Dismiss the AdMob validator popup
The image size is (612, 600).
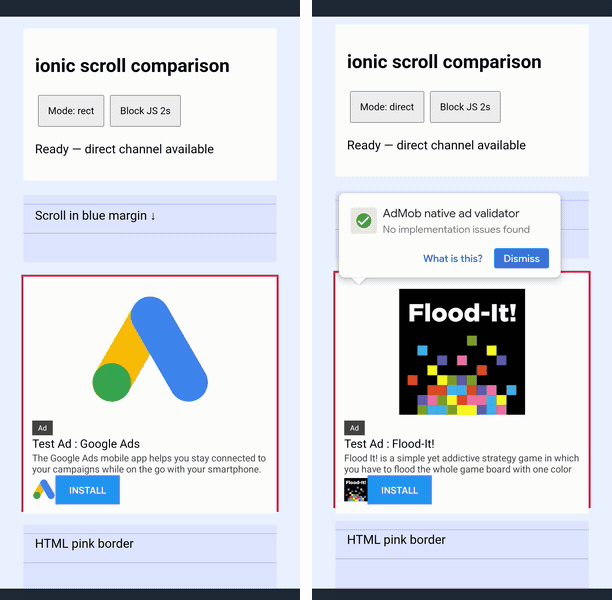click(521, 258)
